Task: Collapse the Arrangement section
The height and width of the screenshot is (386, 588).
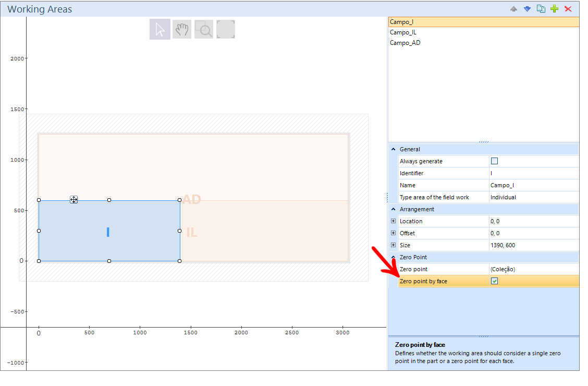Action: [394, 209]
